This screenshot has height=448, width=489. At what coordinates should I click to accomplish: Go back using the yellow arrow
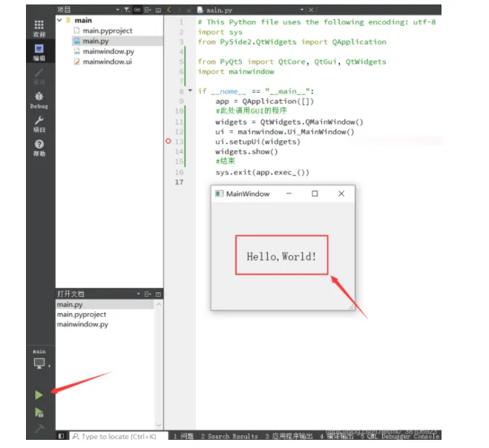168,10
